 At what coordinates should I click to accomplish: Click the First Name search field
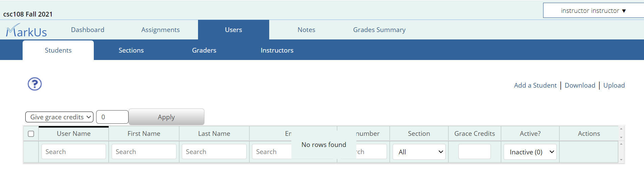coord(144,152)
